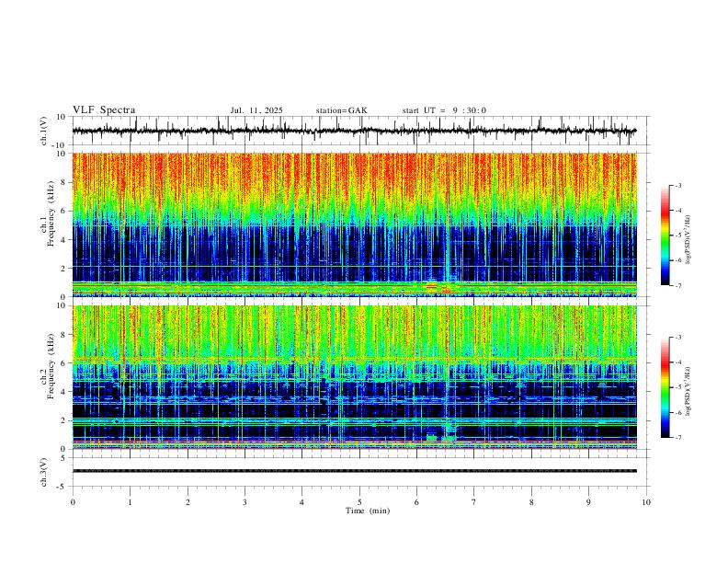The height and width of the screenshot is (563, 728).
Task: Click the 'ch.1(V)' waveform axis label
Action: [x=44, y=131]
